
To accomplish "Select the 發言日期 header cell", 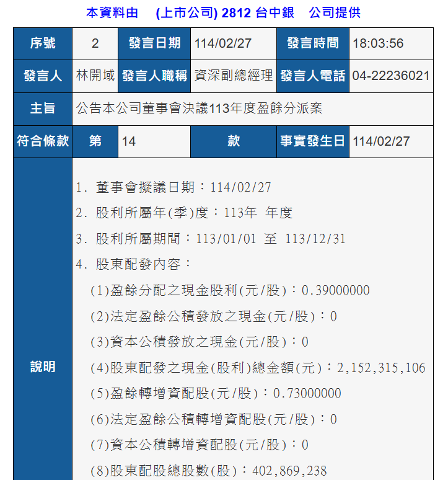I will 154,43.
